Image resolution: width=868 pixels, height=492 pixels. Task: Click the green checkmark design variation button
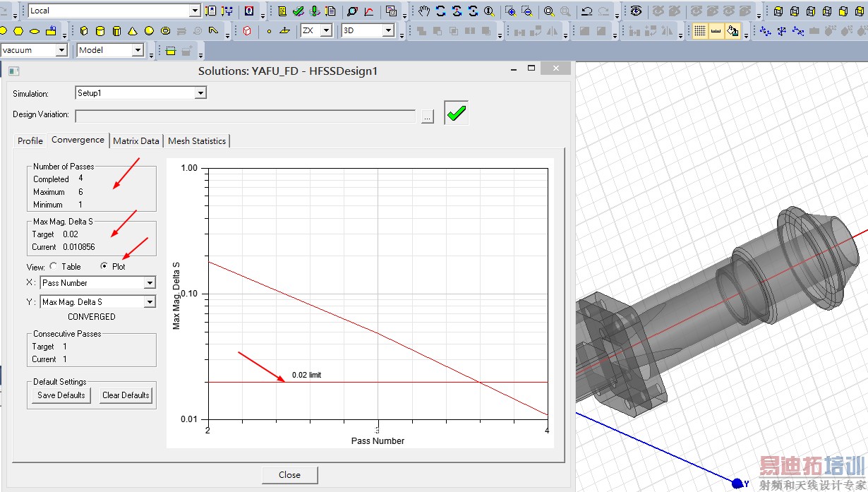[456, 113]
